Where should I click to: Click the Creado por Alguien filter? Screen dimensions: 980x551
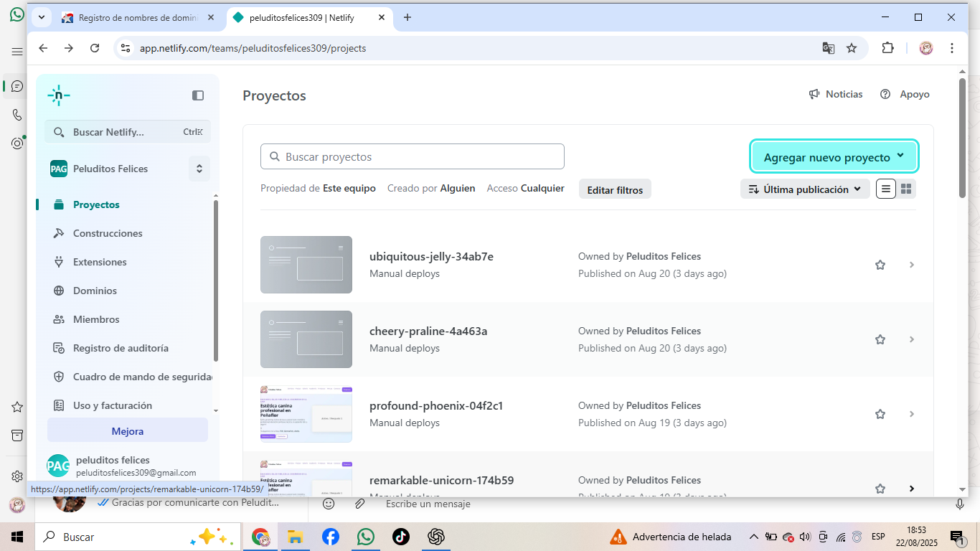(431, 188)
